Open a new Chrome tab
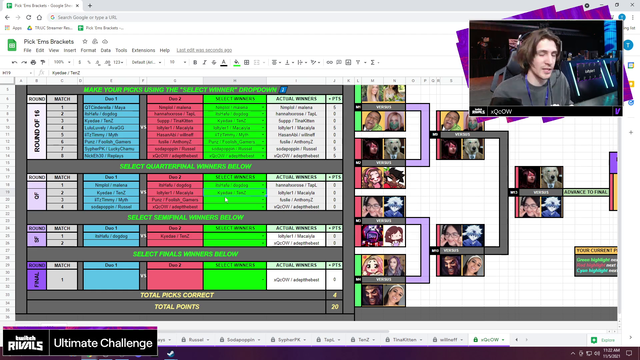The width and height of the screenshot is (640, 360). pyautogui.click(x=90, y=6)
